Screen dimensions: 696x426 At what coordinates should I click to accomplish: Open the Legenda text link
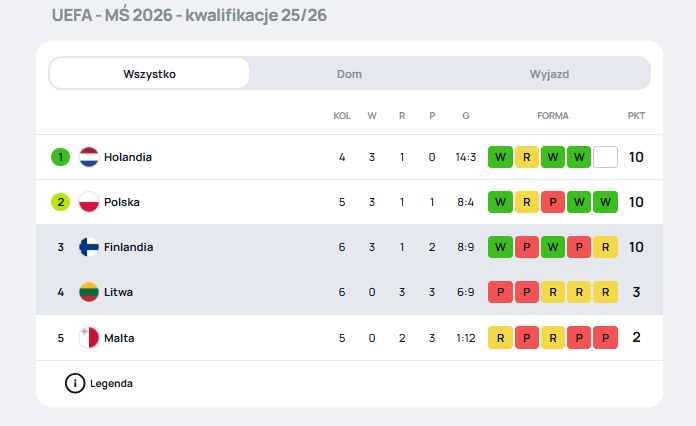[111, 383]
